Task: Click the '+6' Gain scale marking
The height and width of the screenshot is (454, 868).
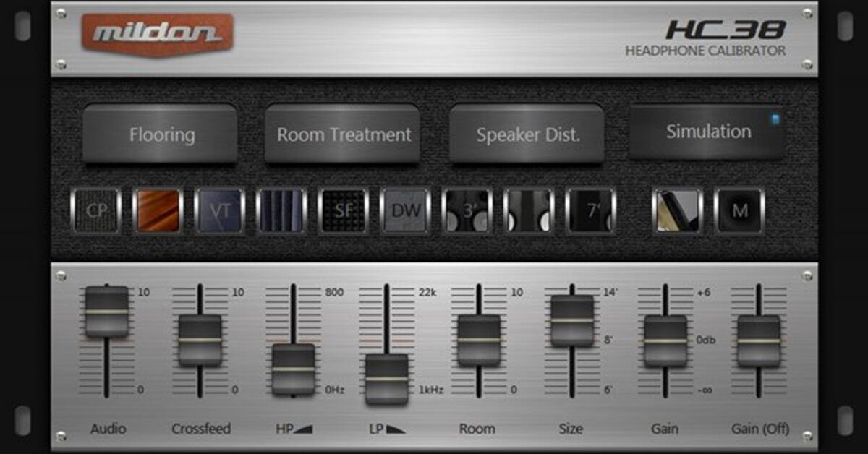Action: pos(704,293)
